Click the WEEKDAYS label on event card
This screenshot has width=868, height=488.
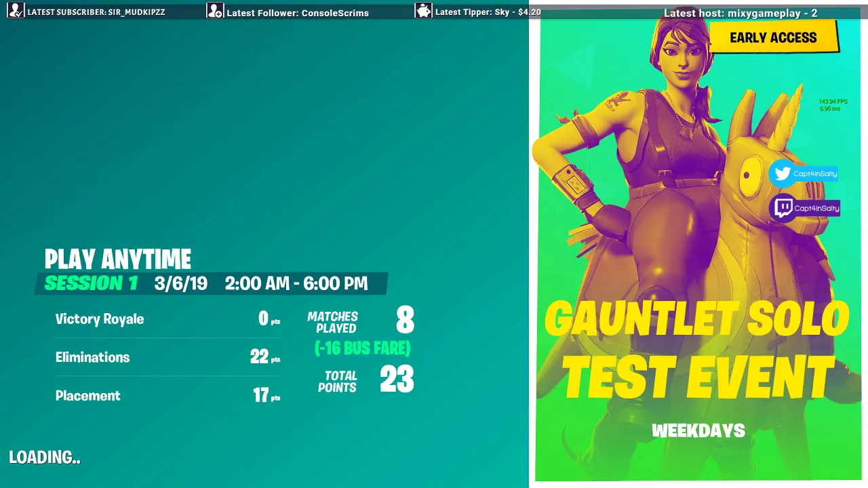(x=698, y=430)
